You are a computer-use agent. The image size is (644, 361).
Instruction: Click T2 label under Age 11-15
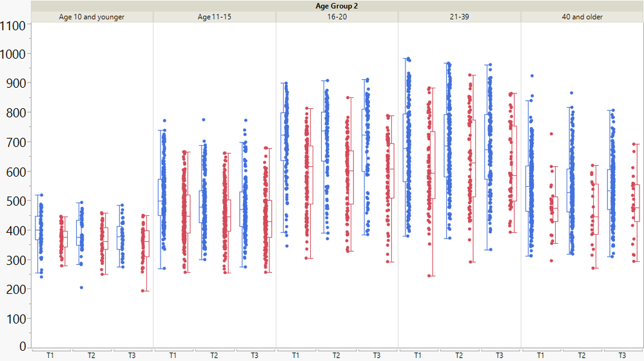214,355
